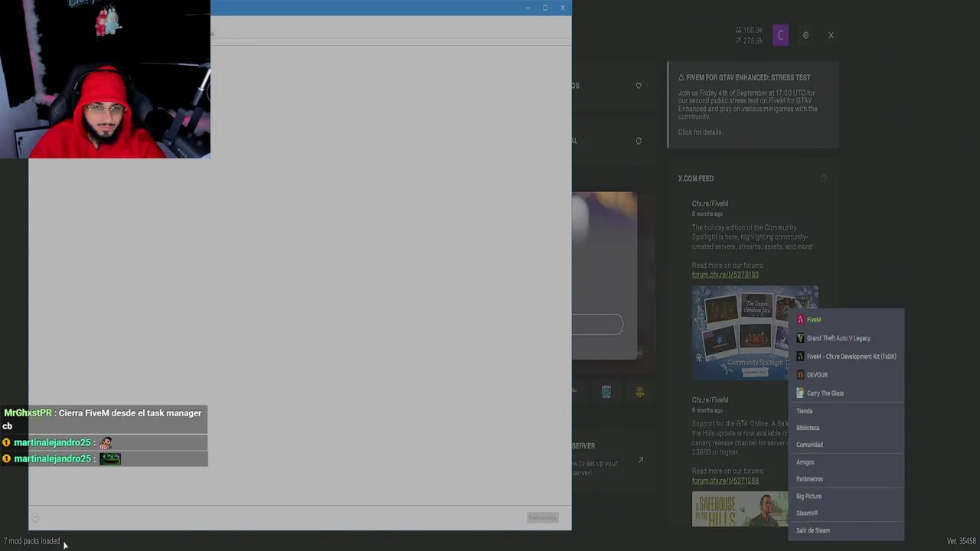
Task: Open the server setup arrow link
Action: (x=641, y=460)
